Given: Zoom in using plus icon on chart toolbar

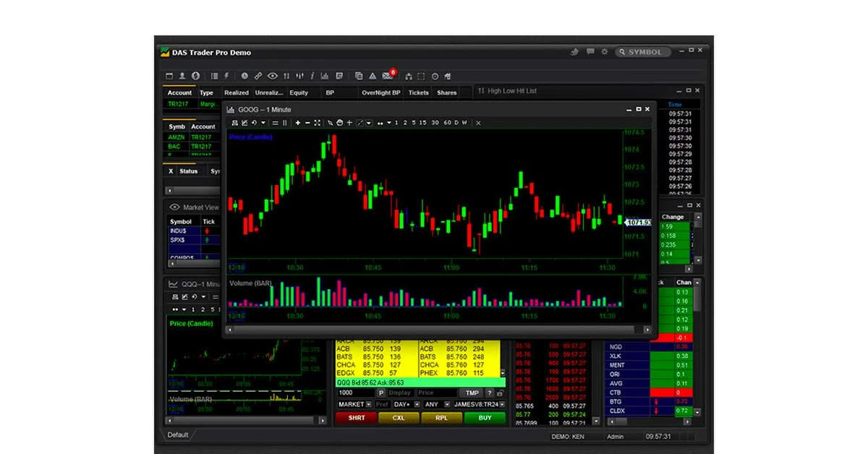Looking at the screenshot, I should click(x=298, y=123).
